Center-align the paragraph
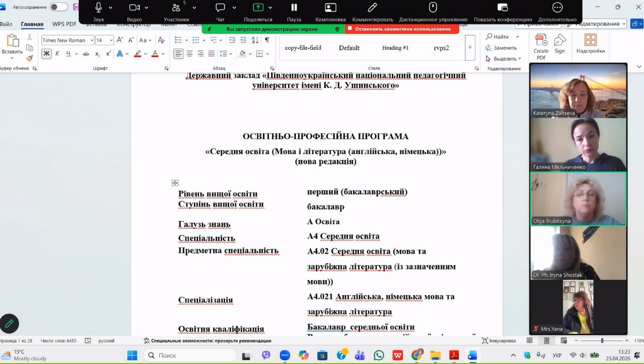Screen dimensions: 644x364 point(190,54)
